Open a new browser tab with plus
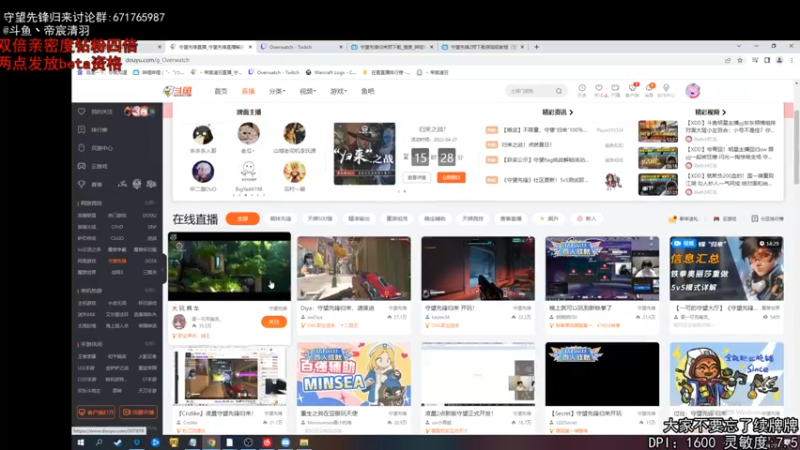 (x=536, y=47)
